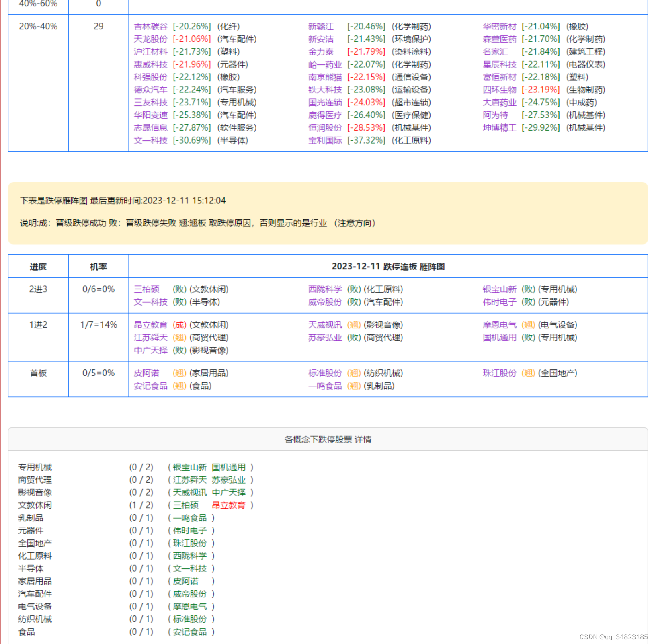654x644 pixels.
Task: Click the 进度 column header
Action: 38,267
